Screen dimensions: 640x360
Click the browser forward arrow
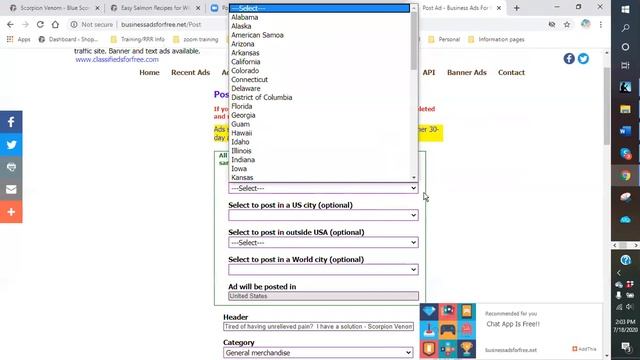(x=25, y=24)
